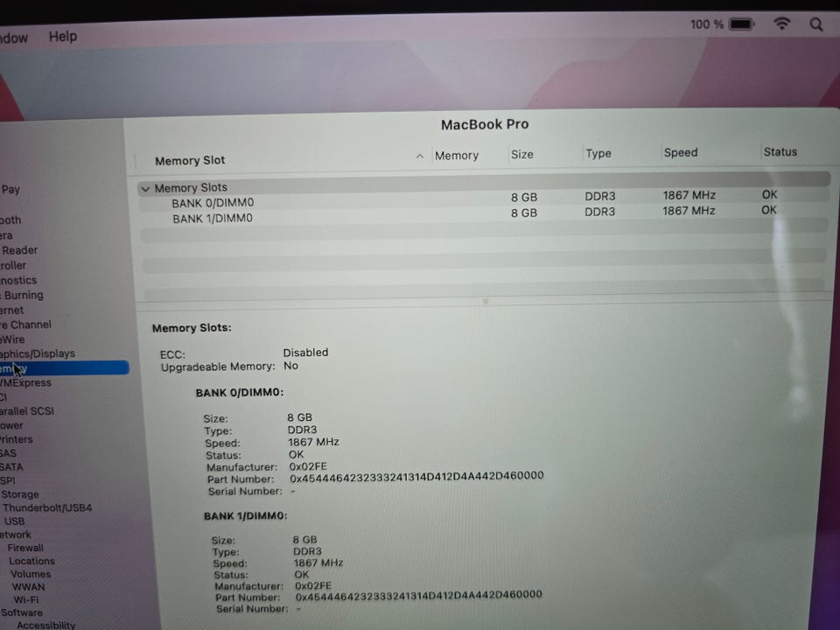Open the Help menu
This screenshot has width=840, height=630.
pos(63,37)
